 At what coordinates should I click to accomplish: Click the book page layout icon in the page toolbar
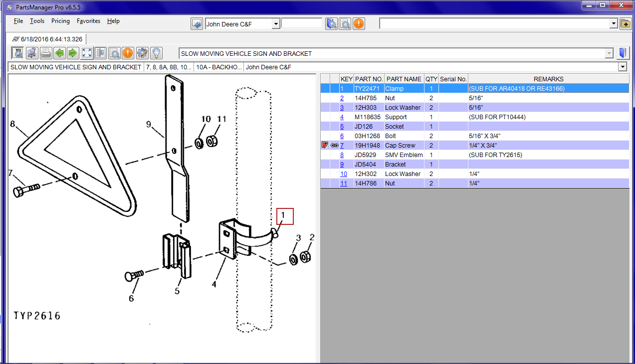[x=100, y=53]
